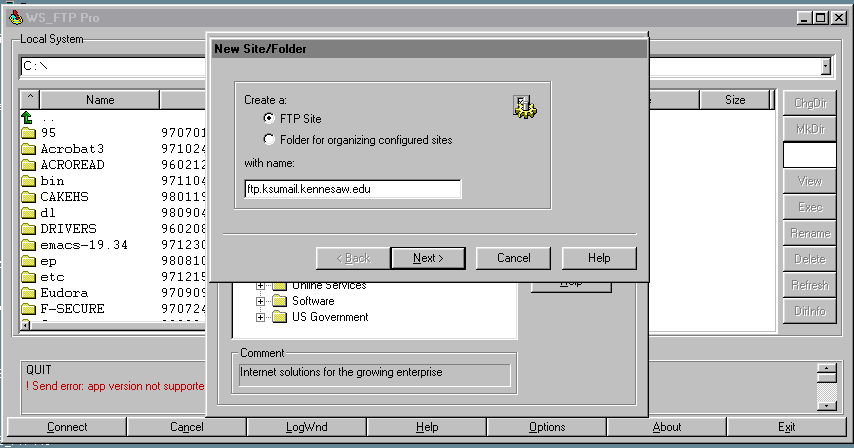This screenshot has height=448, width=854.
Task: Select the emacs-19.34 folder name
Action: tap(84, 245)
